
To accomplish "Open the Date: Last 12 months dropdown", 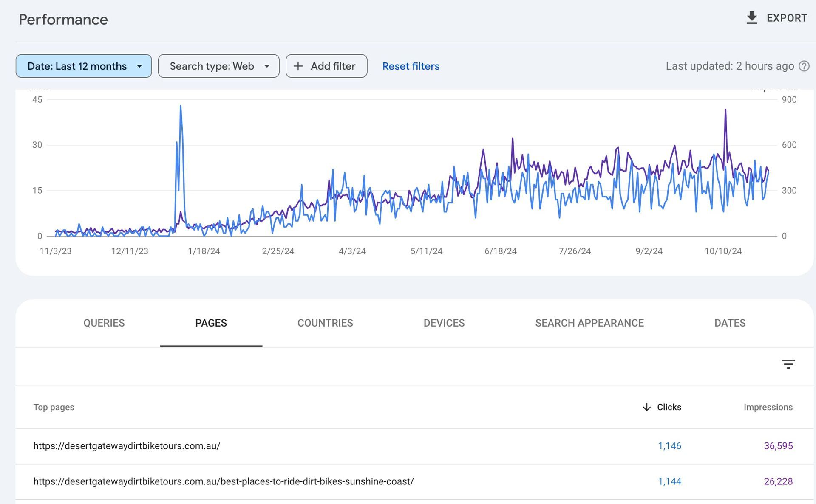I will (x=83, y=66).
